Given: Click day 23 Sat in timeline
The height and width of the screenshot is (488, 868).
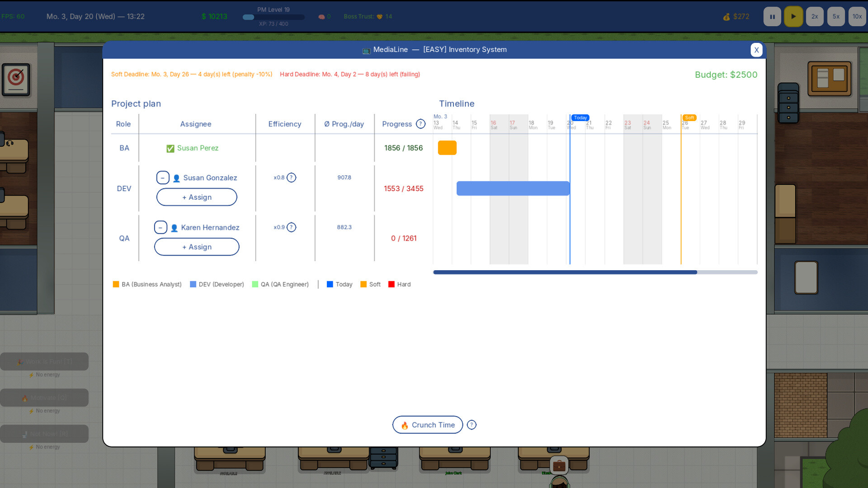Looking at the screenshot, I should 628,125.
